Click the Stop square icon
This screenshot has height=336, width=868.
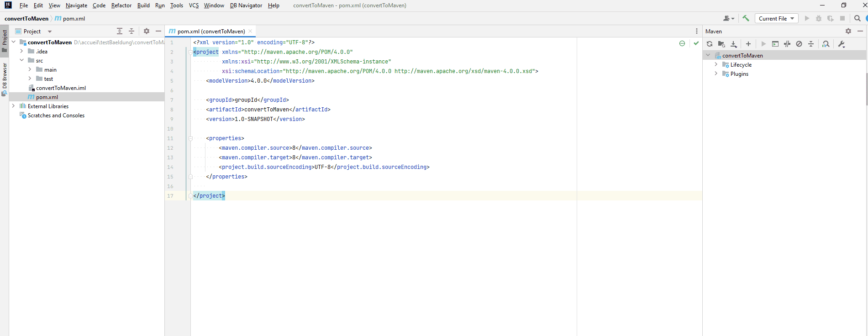pos(842,18)
